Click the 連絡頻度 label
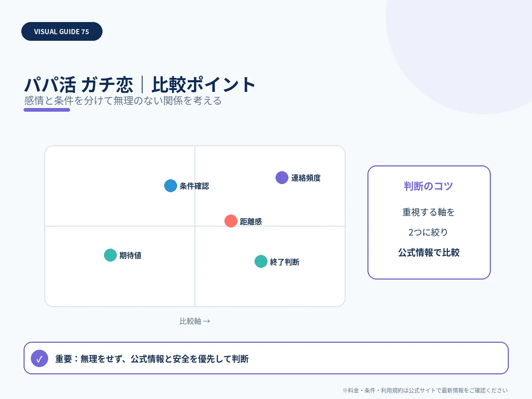Image resolution: width=532 pixels, height=399 pixels. tap(306, 178)
